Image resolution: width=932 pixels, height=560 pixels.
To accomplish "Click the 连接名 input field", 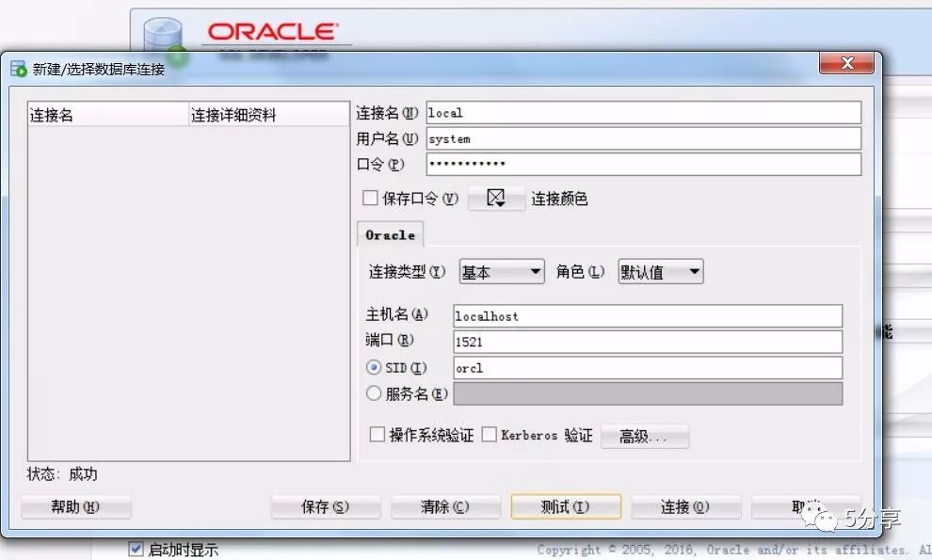I will 644,113.
